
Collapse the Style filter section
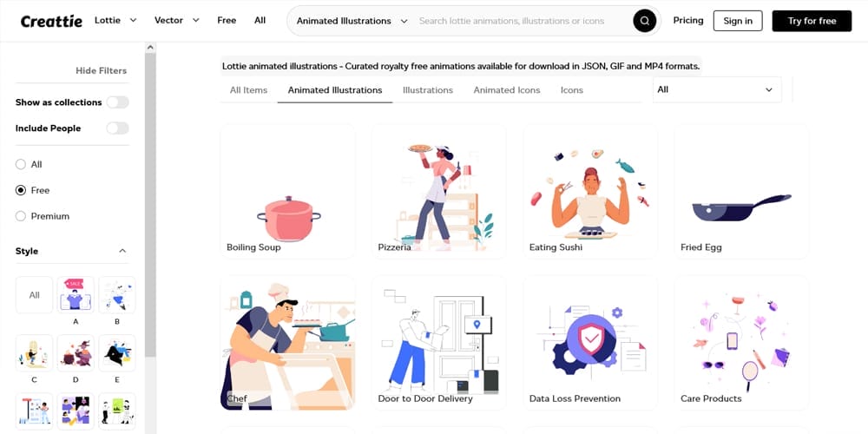click(123, 251)
